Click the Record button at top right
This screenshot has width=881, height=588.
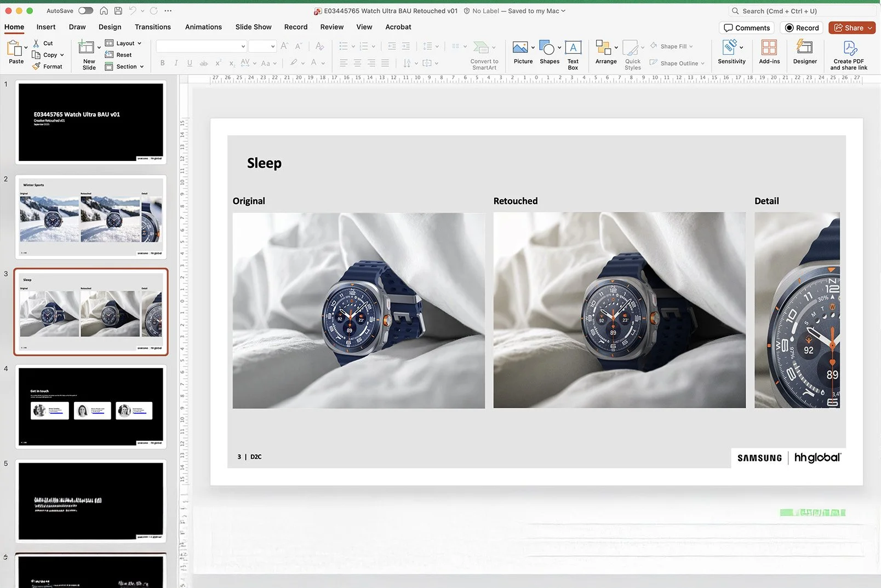[802, 28]
